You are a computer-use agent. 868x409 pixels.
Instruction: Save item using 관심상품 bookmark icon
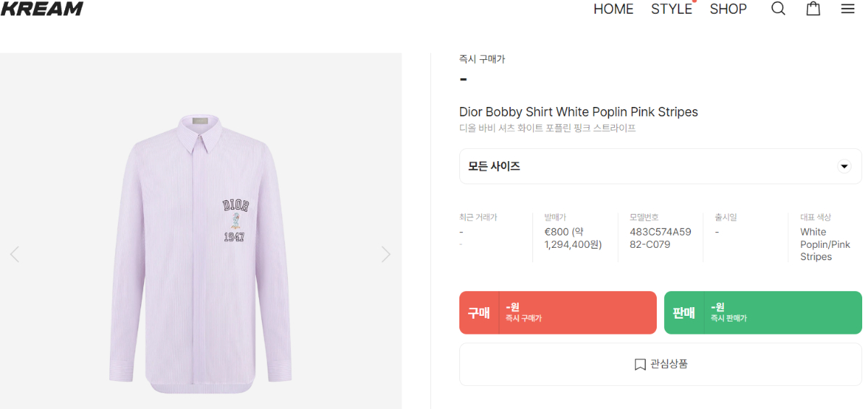pos(639,364)
